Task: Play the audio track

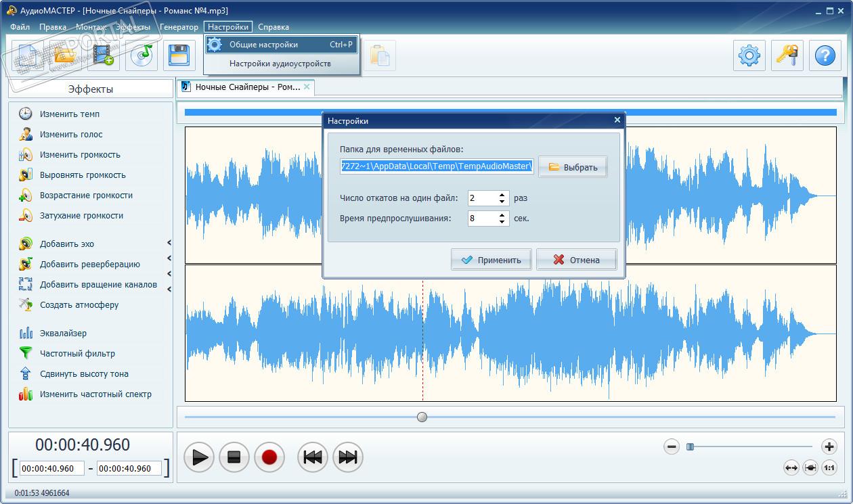Action: (199, 457)
